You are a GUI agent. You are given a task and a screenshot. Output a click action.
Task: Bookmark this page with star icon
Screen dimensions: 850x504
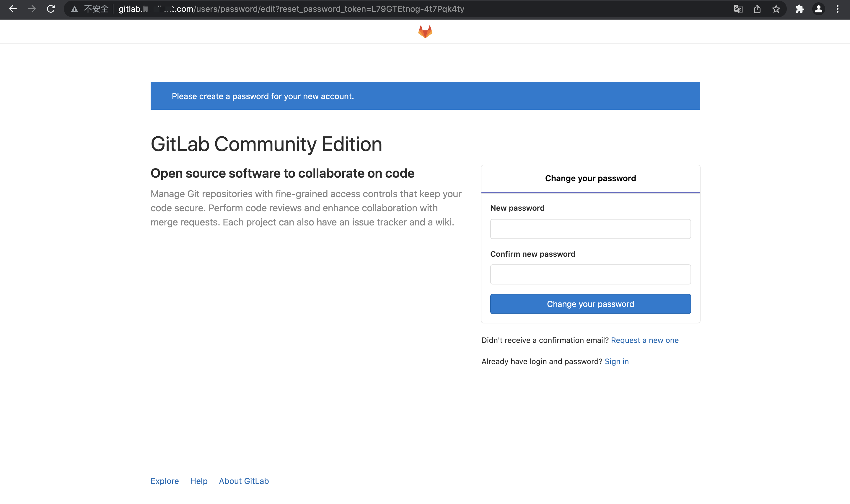[x=776, y=9]
